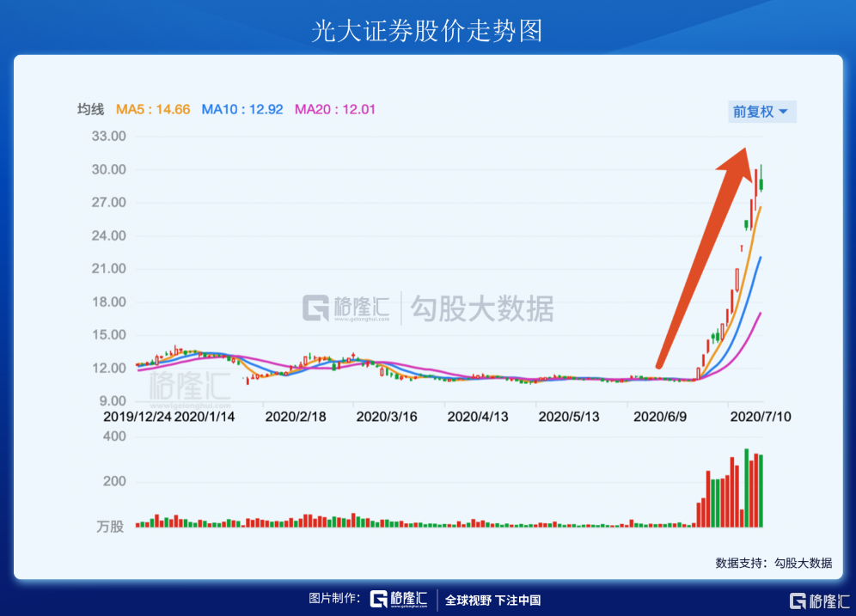Select the MA20 : 12.01 indicator label

click(x=335, y=110)
